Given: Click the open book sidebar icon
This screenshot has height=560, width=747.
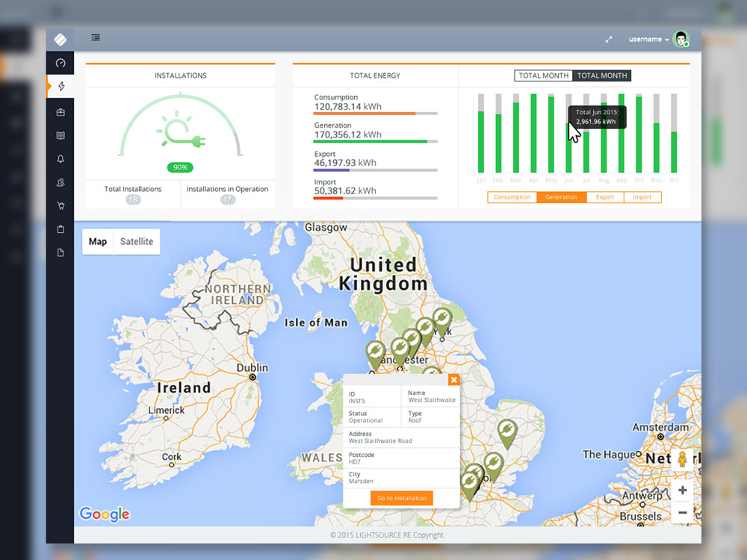Looking at the screenshot, I should (61, 136).
